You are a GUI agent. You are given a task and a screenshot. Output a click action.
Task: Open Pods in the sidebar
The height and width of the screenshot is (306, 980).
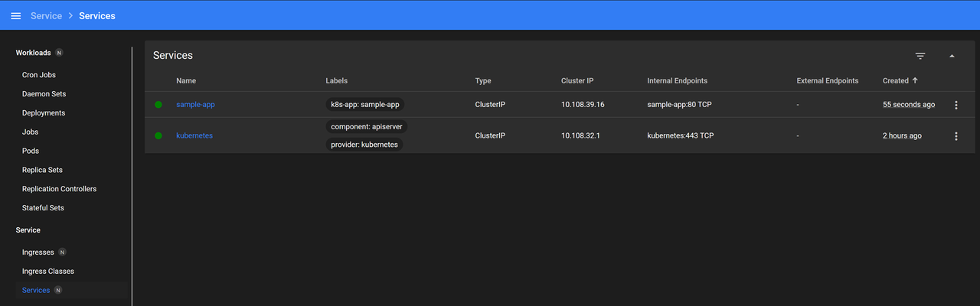click(31, 151)
